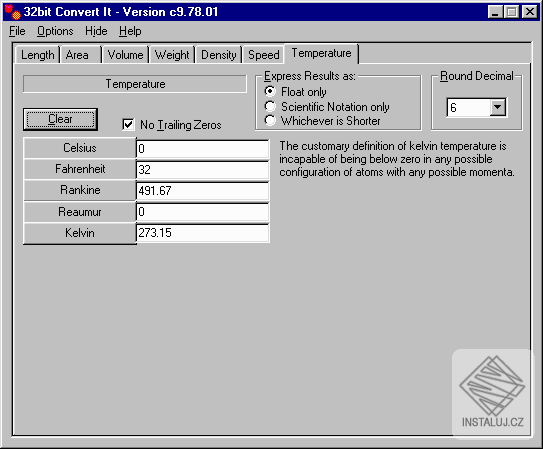Click the Fahrenheit input field showing 32
The height and width of the screenshot is (449, 543).
click(x=203, y=170)
